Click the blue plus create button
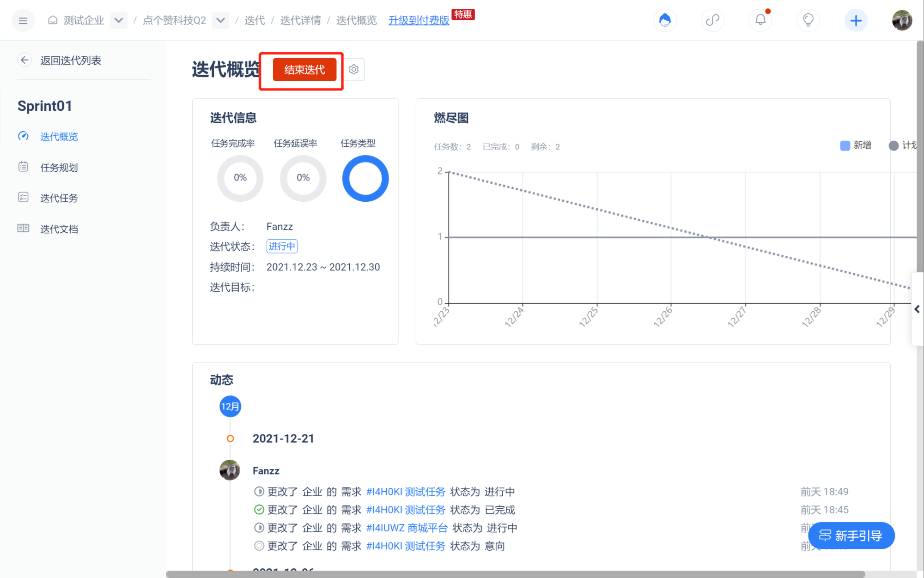Viewport: 924px width, 578px height. (856, 20)
